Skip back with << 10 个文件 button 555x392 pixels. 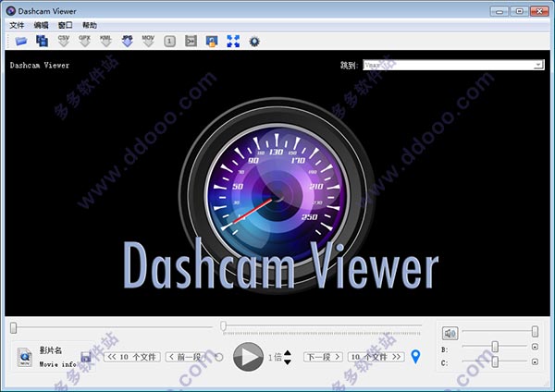(132, 357)
